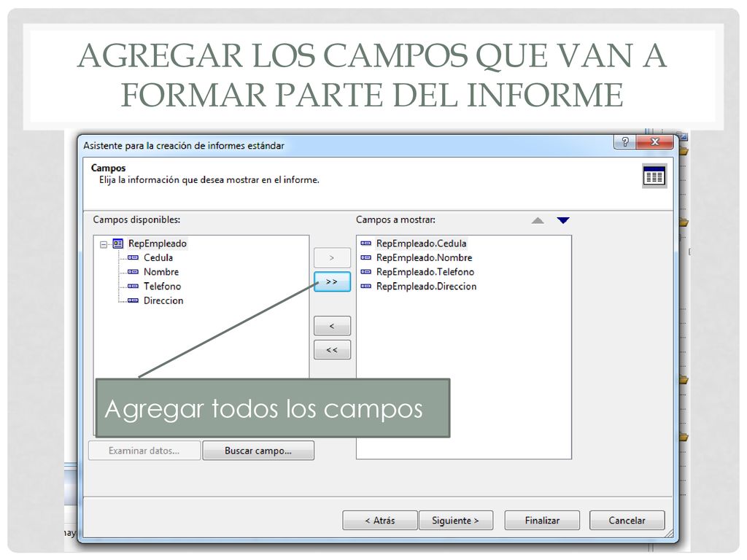Select Telefono in available fields
747x560 pixels.
point(163,286)
